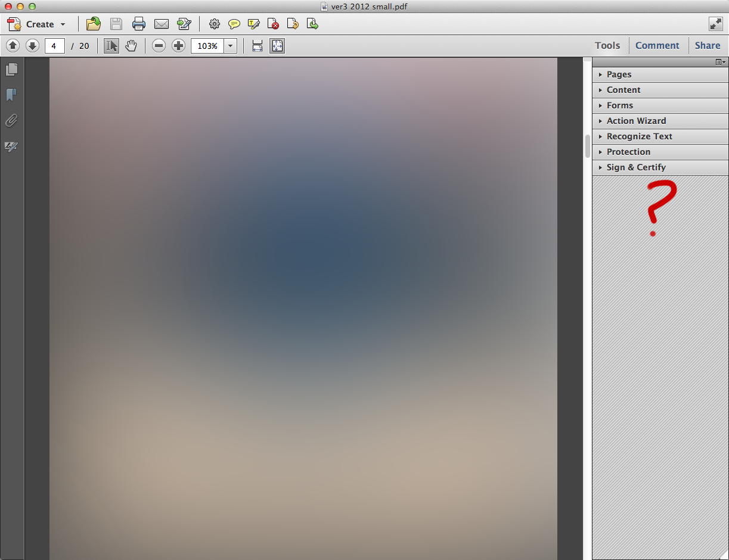This screenshot has height=560, width=729.
Task: Expand the Content tools section
Action: 660,90
